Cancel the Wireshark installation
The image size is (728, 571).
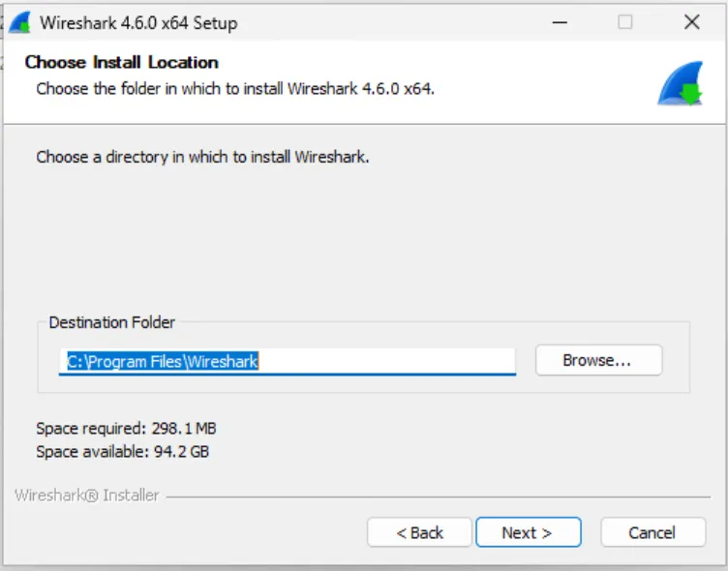pos(652,532)
